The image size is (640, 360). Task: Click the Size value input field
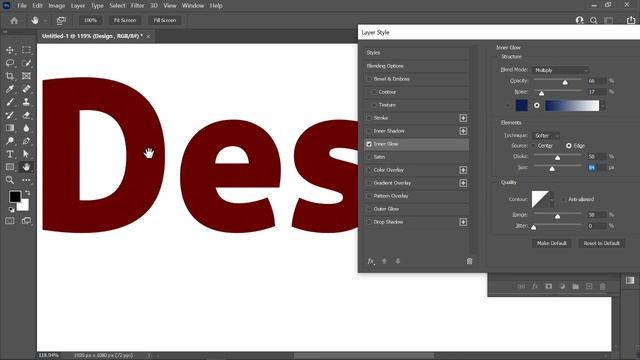pos(597,168)
